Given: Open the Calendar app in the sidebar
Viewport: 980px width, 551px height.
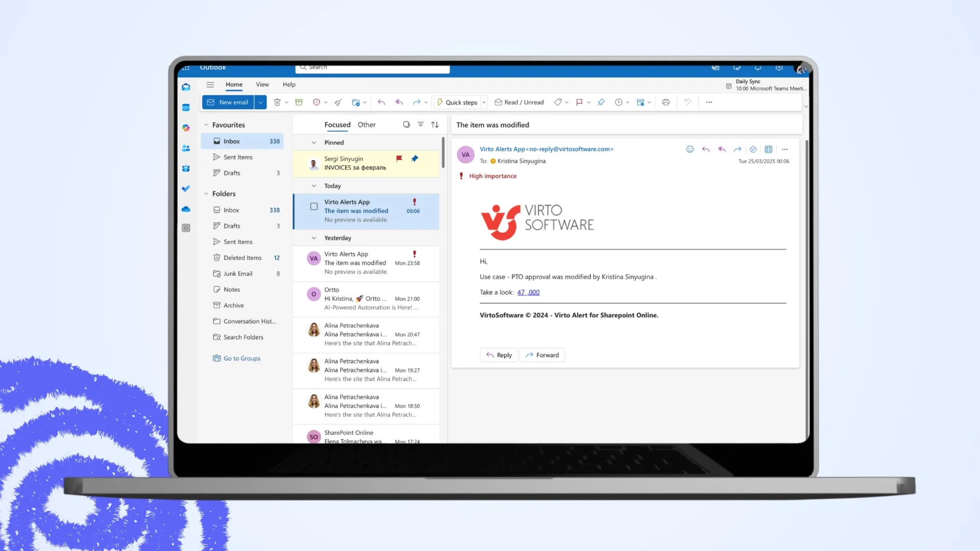Looking at the screenshot, I should click(186, 107).
